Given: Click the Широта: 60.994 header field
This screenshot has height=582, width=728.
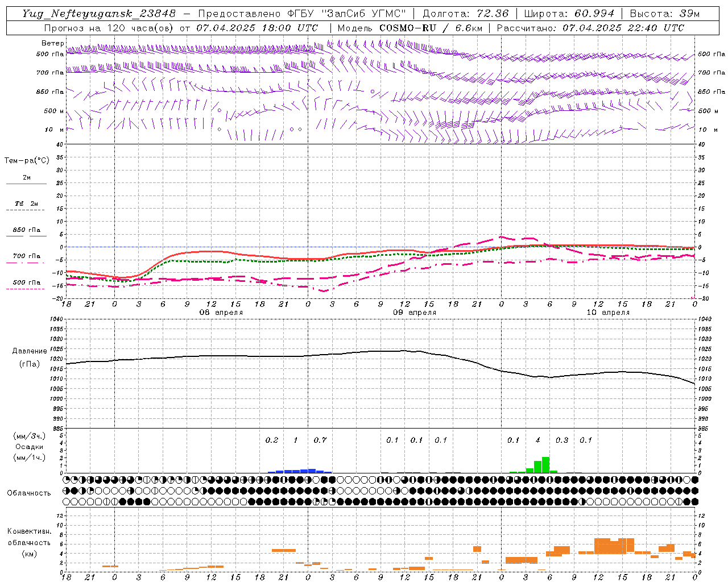Looking at the screenshot, I should pos(569,14).
